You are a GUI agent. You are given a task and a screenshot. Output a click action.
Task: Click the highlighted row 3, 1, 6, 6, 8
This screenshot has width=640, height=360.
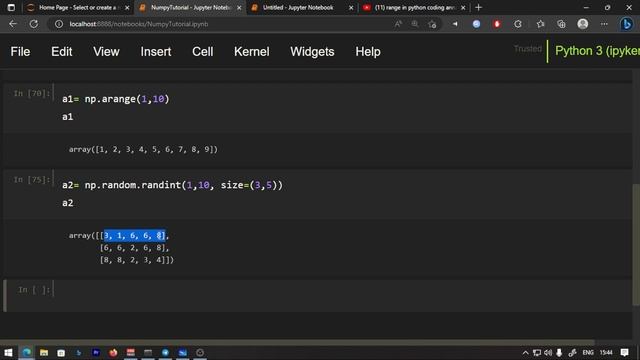coord(135,236)
